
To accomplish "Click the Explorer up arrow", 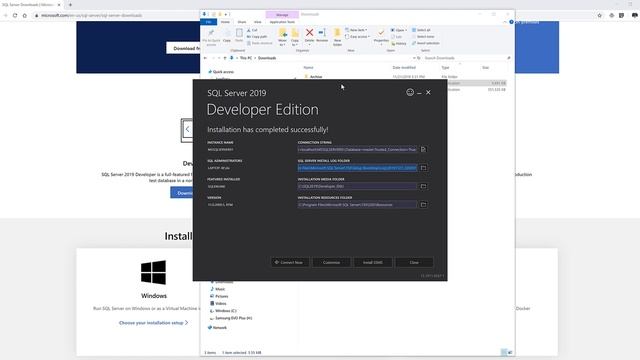I will (x=225, y=58).
